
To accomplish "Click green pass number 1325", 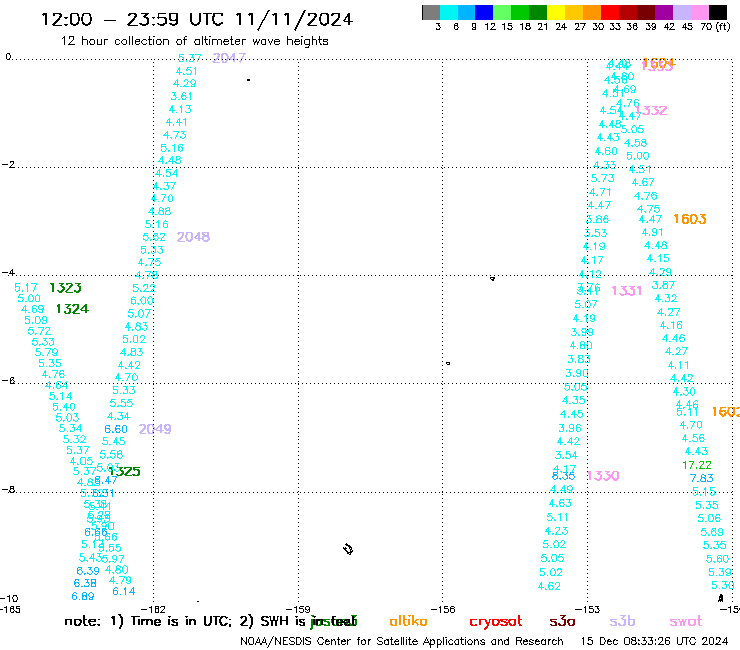I will pyautogui.click(x=124, y=471).
